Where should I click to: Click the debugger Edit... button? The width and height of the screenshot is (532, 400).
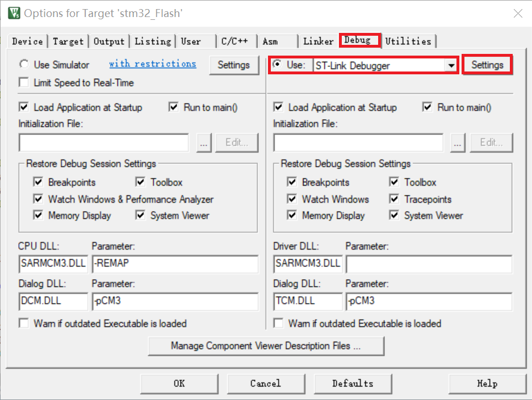pyautogui.click(x=491, y=143)
